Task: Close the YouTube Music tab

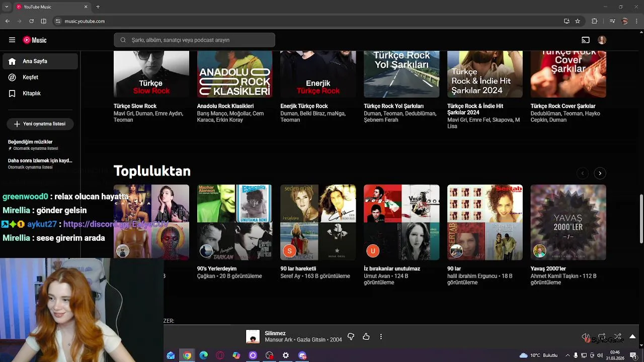Action: point(86,7)
